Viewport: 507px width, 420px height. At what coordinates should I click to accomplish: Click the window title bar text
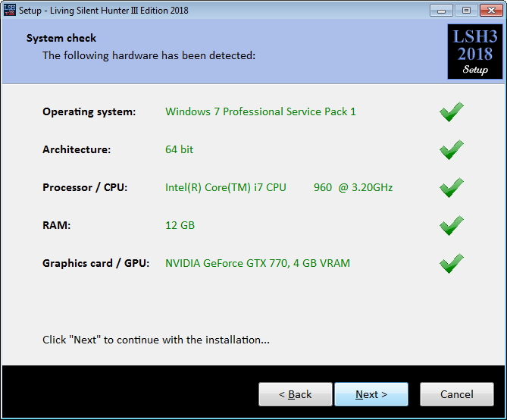pyautogui.click(x=104, y=11)
